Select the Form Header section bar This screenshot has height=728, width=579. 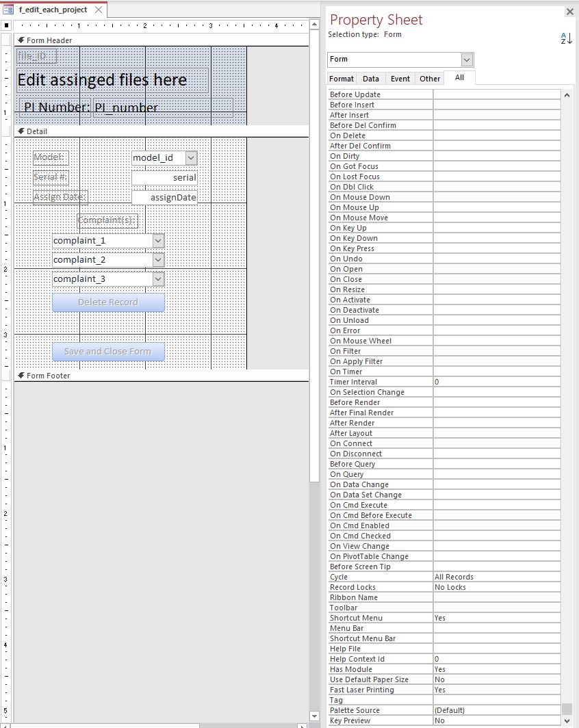162,40
